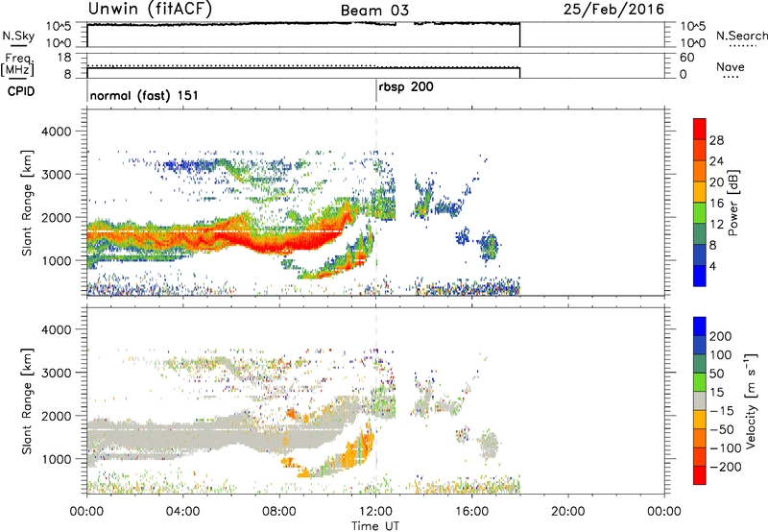Click the "2000" tick of the velocity panel
The image size is (768, 532).
pyautogui.click(x=56, y=416)
